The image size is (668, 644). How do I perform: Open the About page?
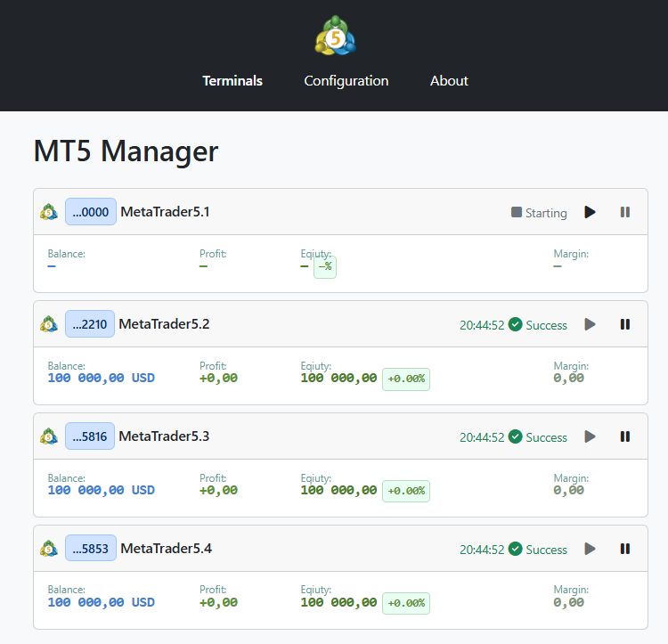click(449, 81)
